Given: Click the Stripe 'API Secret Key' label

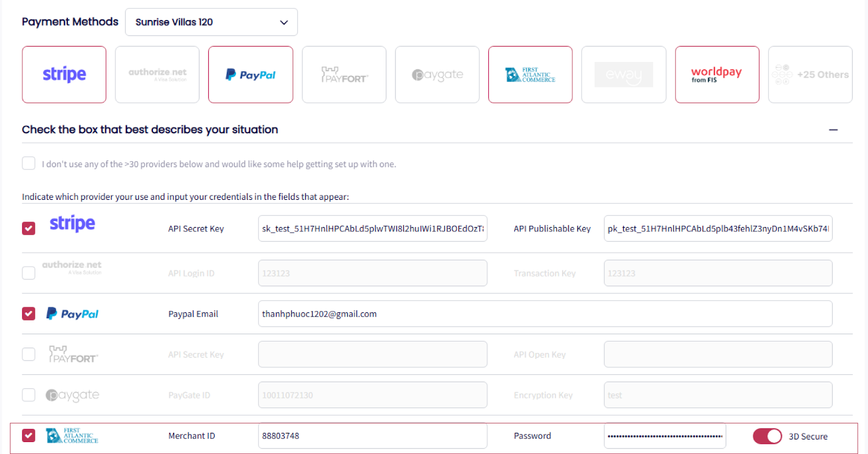Looking at the screenshot, I should [x=196, y=229].
